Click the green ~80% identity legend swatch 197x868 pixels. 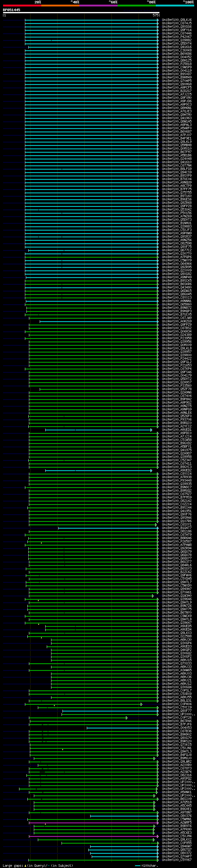137,6
